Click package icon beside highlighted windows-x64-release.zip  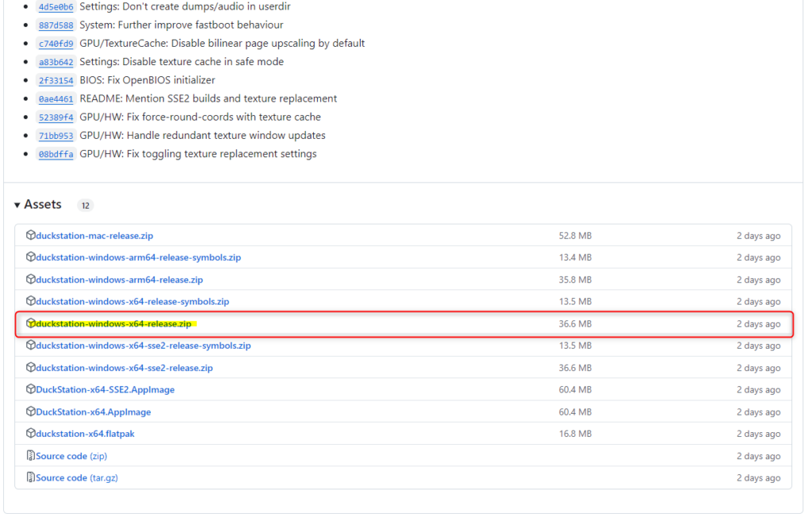coord(31,323)
